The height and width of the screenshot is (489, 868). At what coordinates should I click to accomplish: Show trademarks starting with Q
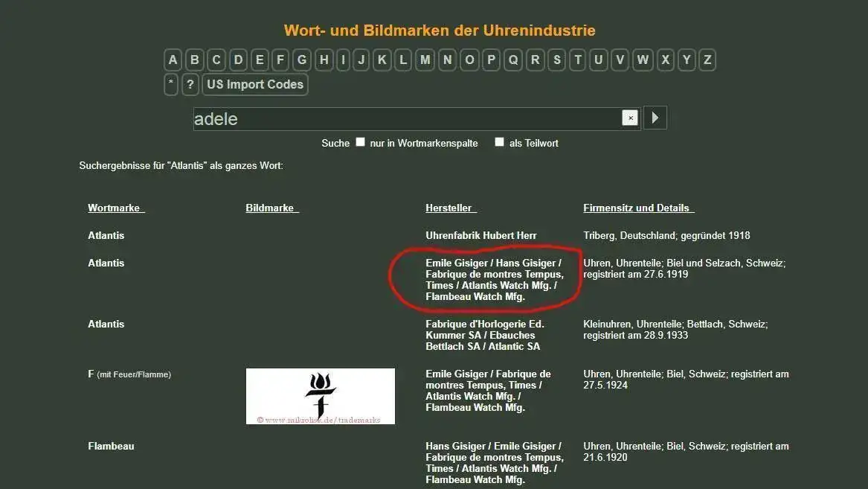click(513, 60)
